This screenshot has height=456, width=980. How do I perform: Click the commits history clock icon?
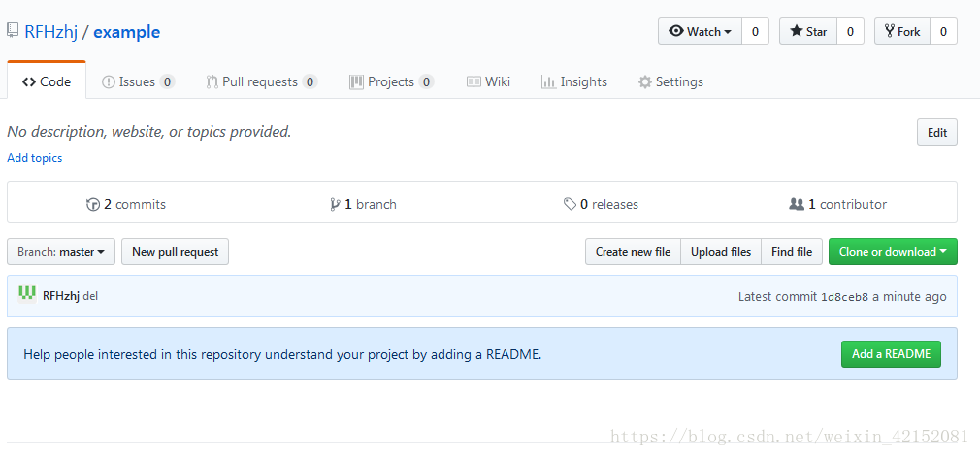(93, 205)
